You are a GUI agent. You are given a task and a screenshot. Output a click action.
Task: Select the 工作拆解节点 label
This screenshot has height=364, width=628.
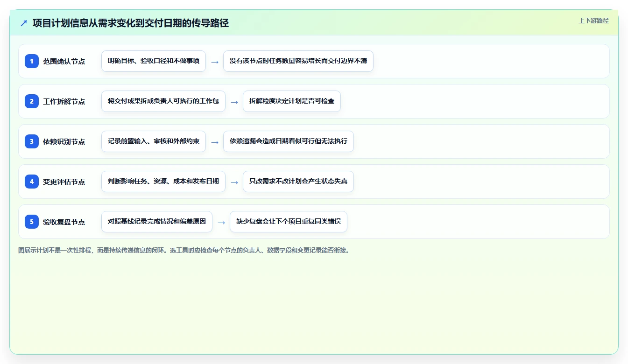tap(64, 102)
